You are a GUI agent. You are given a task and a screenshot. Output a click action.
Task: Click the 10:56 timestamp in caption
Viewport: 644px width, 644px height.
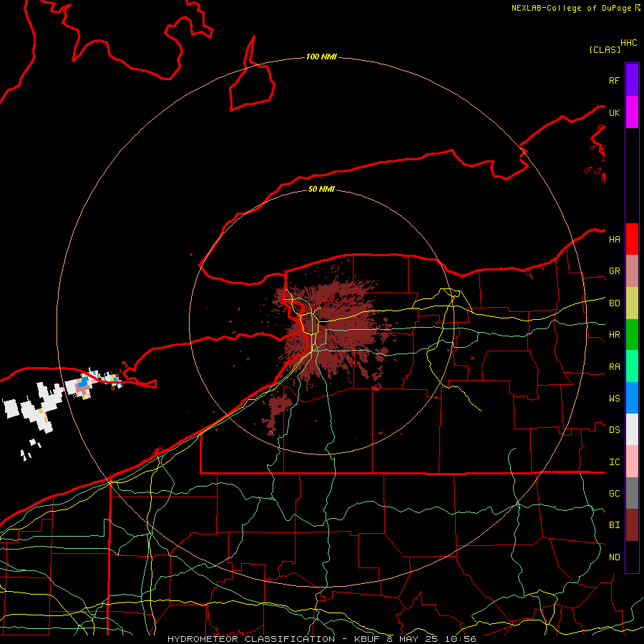pos(460,639)
